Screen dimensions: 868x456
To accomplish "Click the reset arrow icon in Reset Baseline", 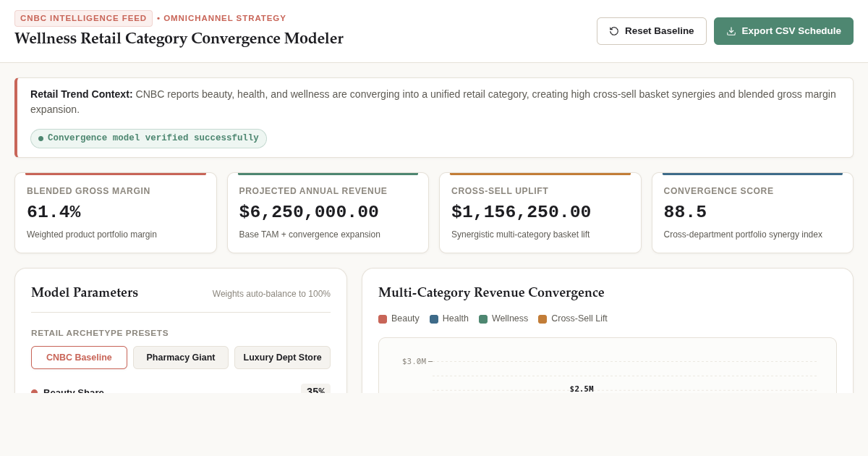I will coord(614,31).
